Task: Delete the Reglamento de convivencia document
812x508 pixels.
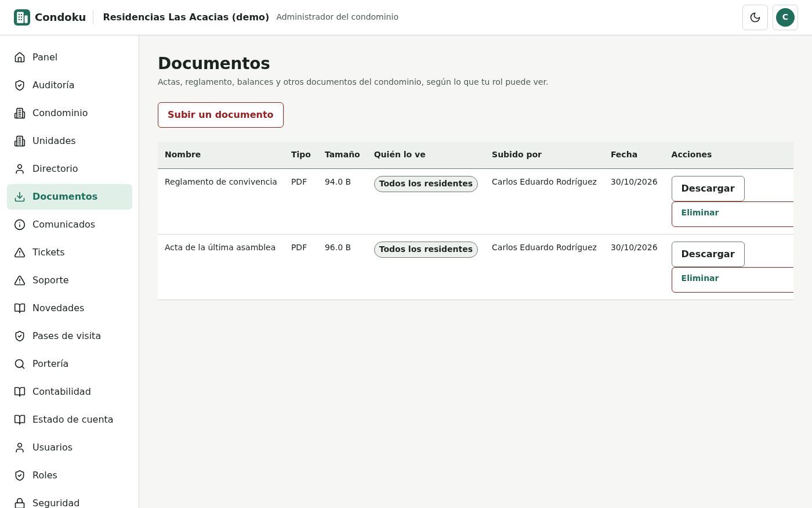Action: (733, 214)
